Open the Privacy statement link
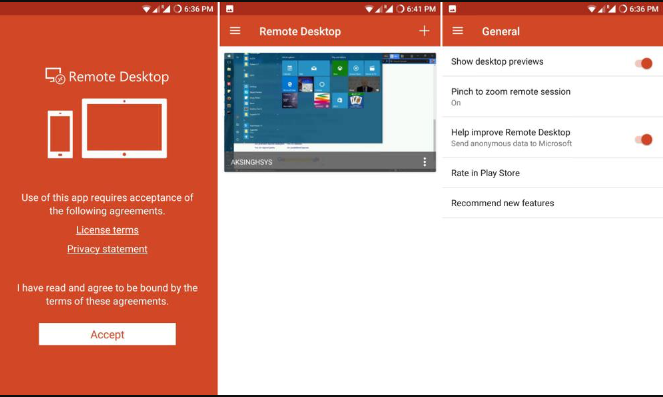The width and height of the screenshot is (663, 397). (x=107, y=249)
